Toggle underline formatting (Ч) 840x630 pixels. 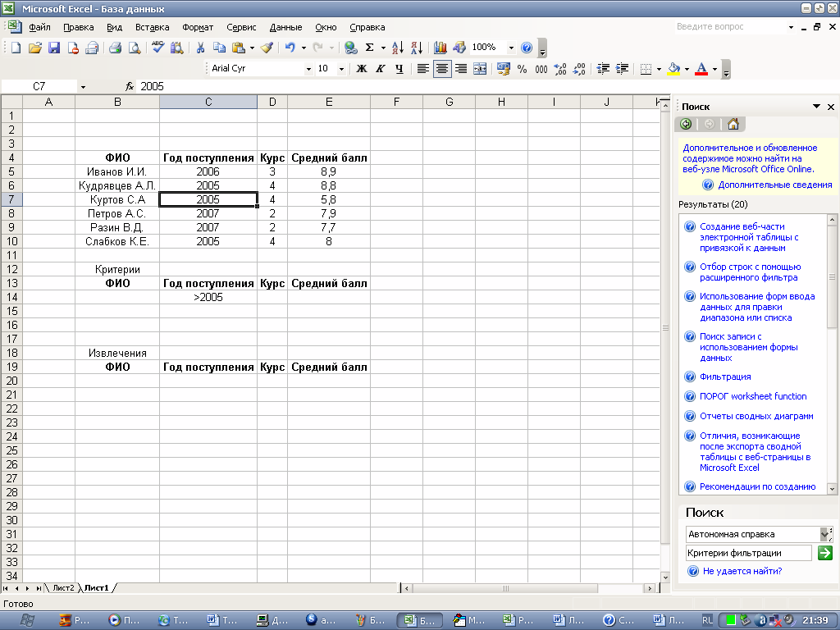pos(399,69)
